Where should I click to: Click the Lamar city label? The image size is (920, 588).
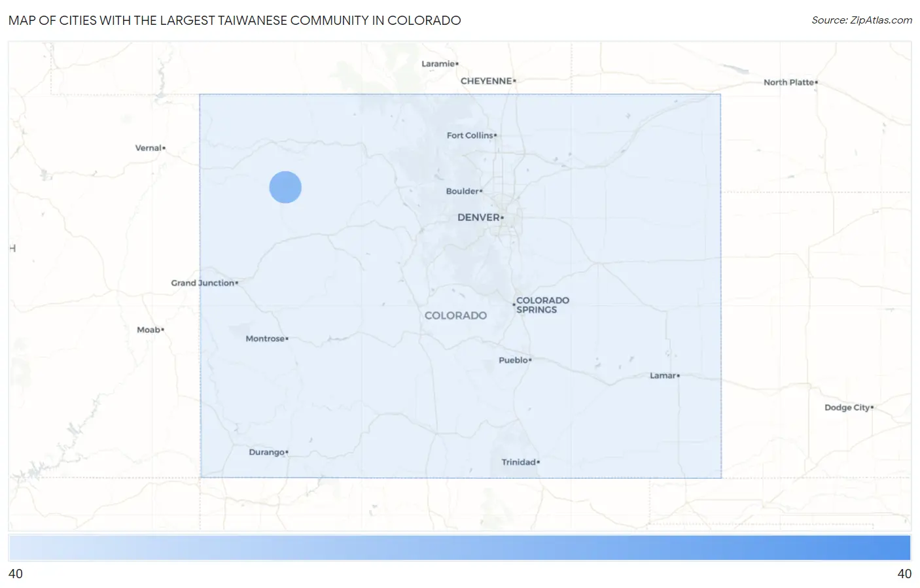click(x=664, y=375)
